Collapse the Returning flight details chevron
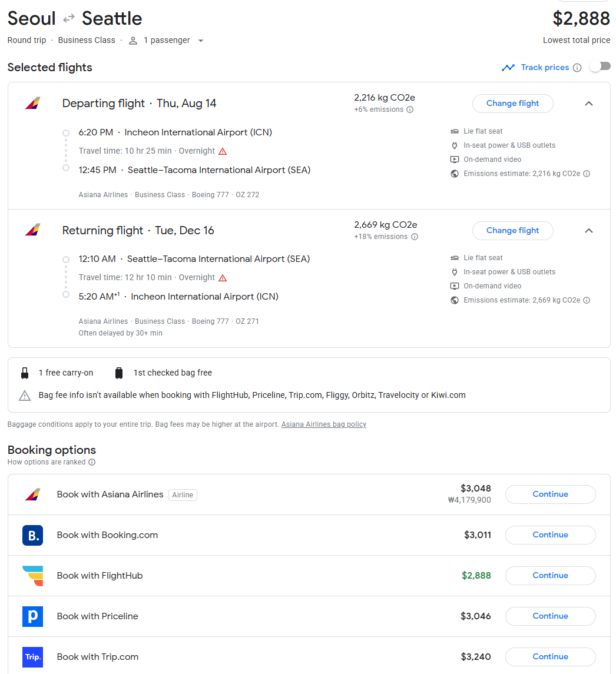 point(589,231)
